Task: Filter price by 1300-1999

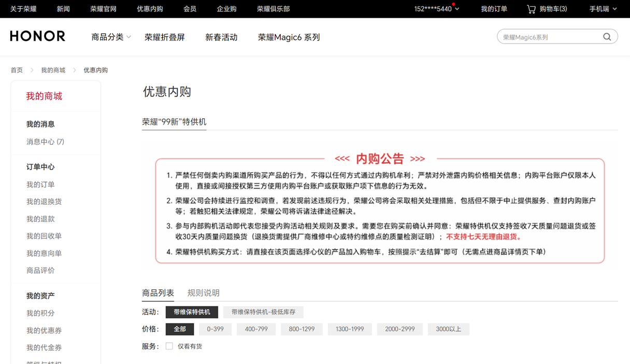Action: (349, 329)
